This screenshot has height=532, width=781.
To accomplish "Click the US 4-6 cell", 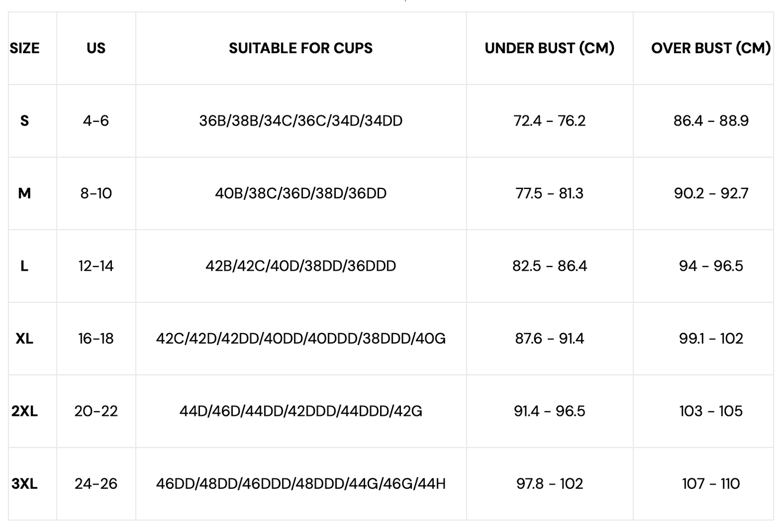I will coord(96,121).
